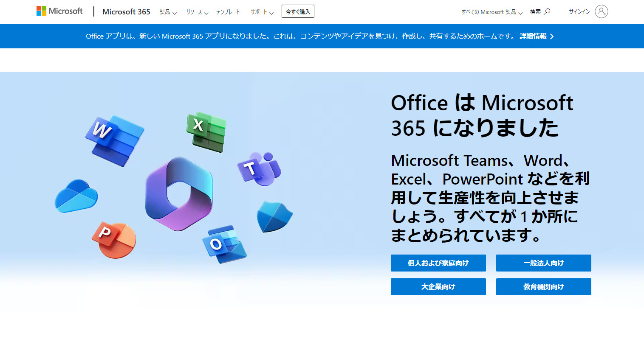Viewport: 644px width, 350px height.
Task: Open the 詳細情報 link in banner
Action: 533,36
